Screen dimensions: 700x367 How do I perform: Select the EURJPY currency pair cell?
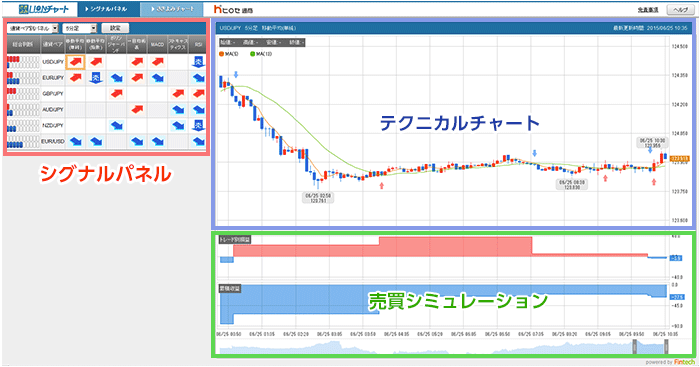coord(52,78)
